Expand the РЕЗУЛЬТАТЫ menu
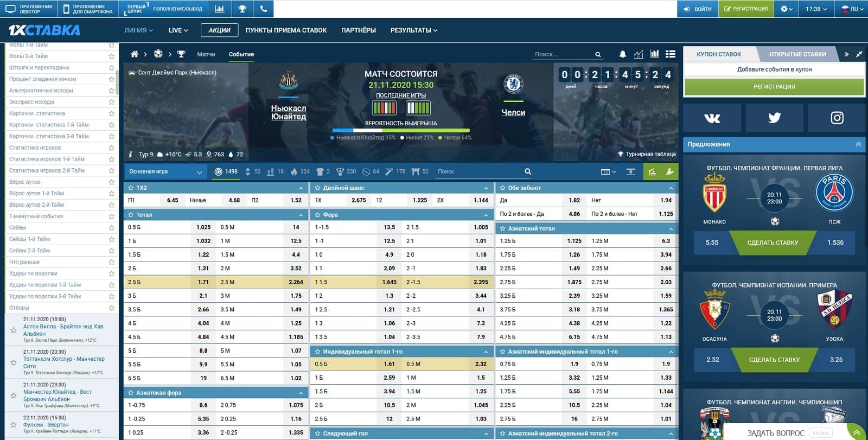Image resolution: width=868 pixels, height=440 pixels. 414,30
